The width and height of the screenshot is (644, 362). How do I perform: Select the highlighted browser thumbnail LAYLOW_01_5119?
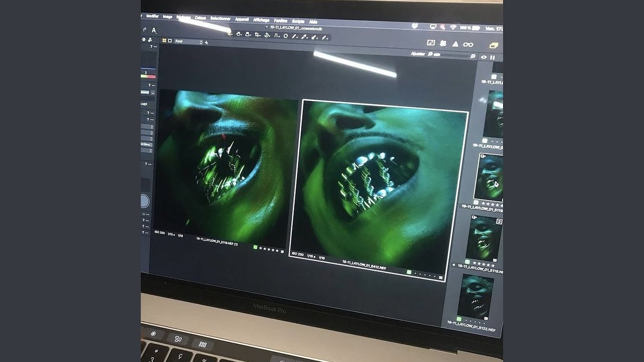coord(489,177)
